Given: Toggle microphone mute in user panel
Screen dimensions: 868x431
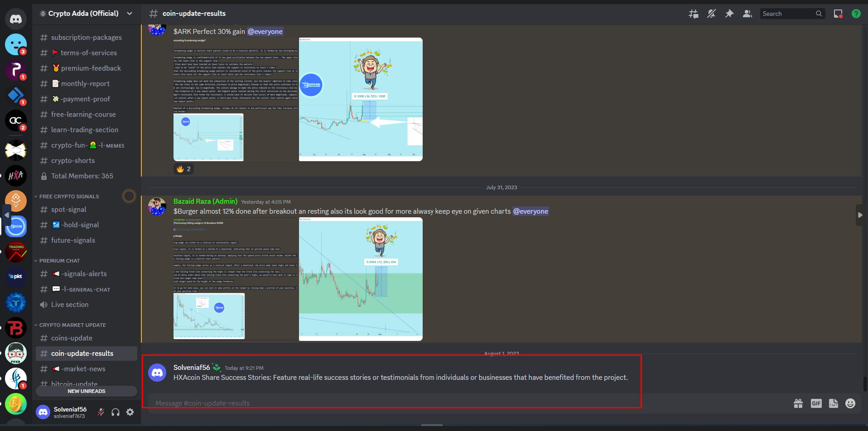Looking at the screenshot, I should click(101, 412).
